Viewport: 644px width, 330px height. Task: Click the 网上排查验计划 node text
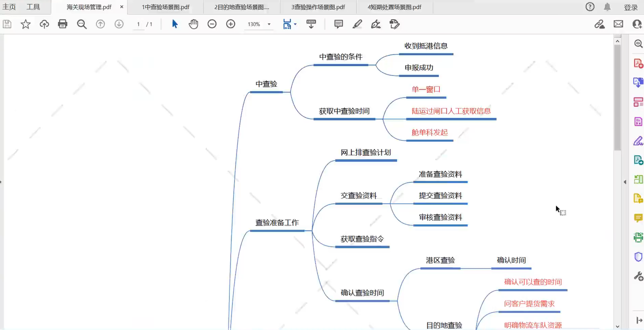pyautogui.click(x=366, y=153)
